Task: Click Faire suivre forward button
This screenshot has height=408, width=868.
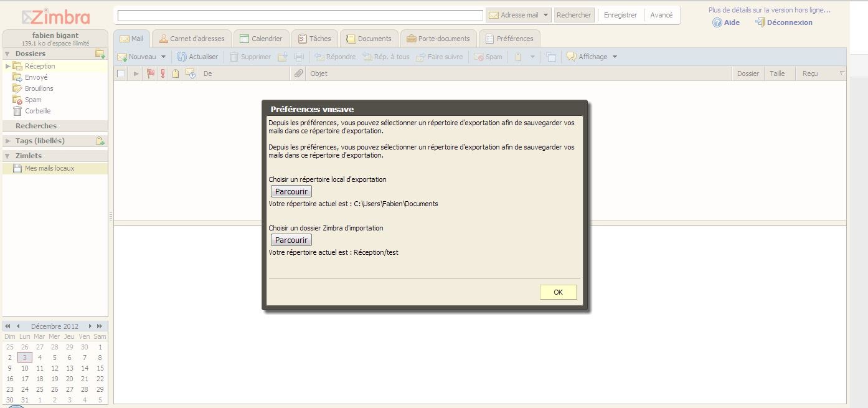Action: 440,57
